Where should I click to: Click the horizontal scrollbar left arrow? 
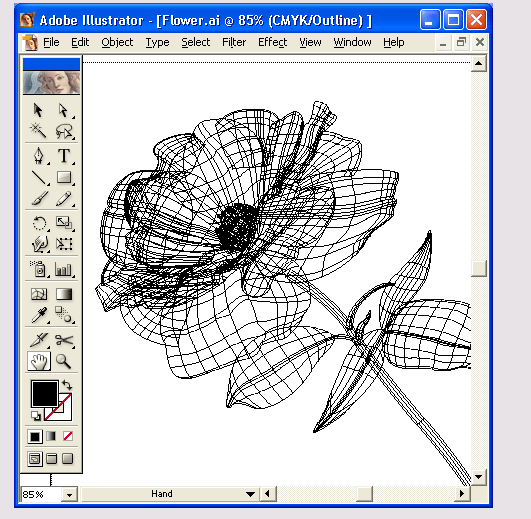coord(268,494)
